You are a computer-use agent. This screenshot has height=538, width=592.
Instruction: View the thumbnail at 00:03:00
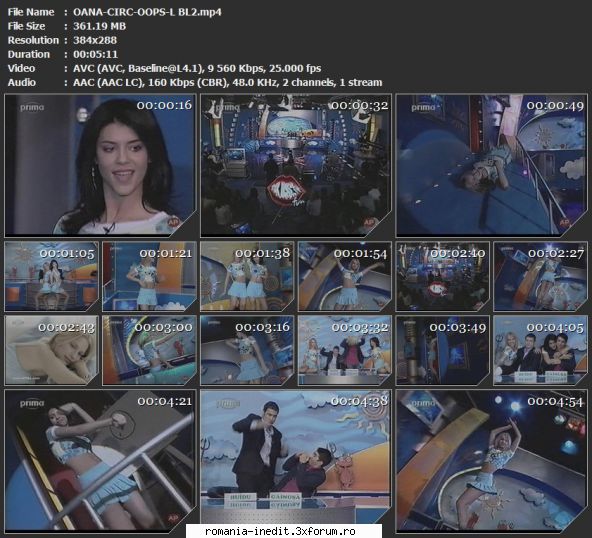(x=149, y=350)
